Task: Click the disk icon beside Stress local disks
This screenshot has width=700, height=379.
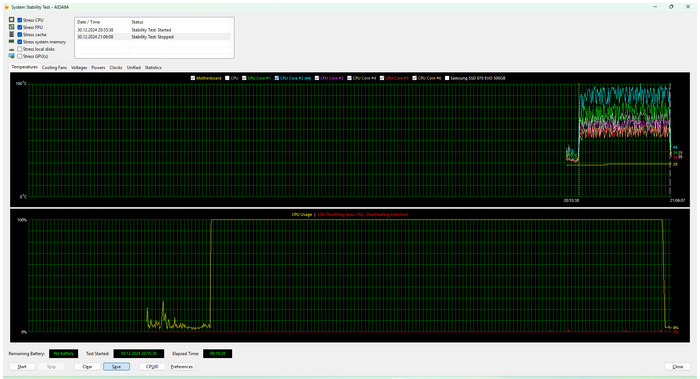Action: coord(12,49)
